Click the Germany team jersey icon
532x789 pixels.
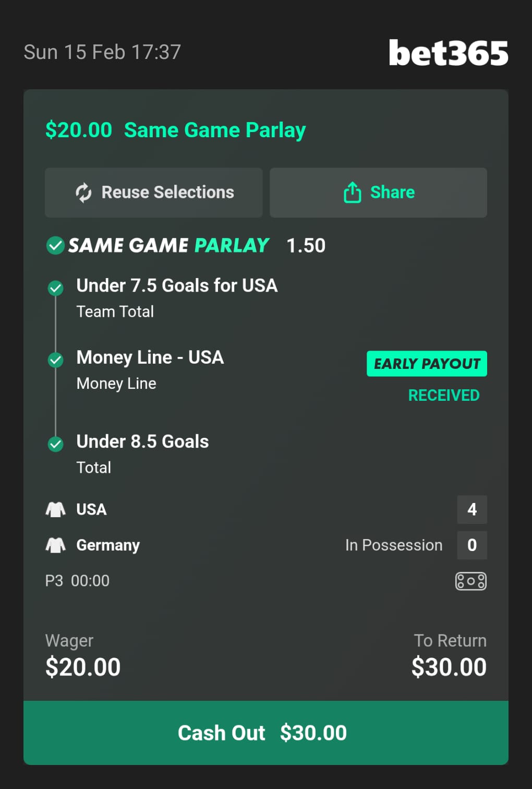[56, 545]
